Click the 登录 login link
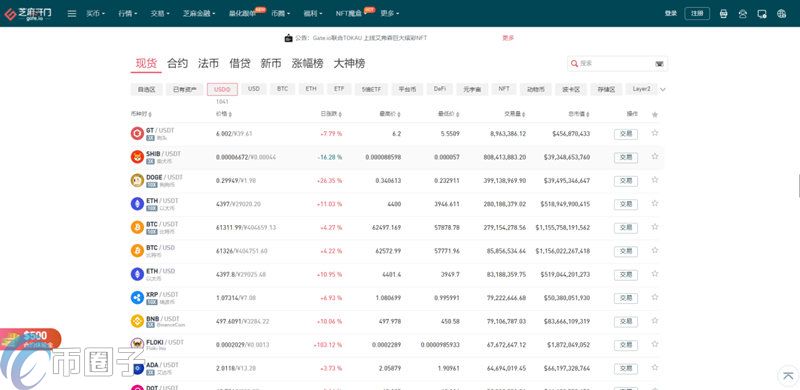The height and width of the screenshot is (390, 800). [x=670, y=14]
